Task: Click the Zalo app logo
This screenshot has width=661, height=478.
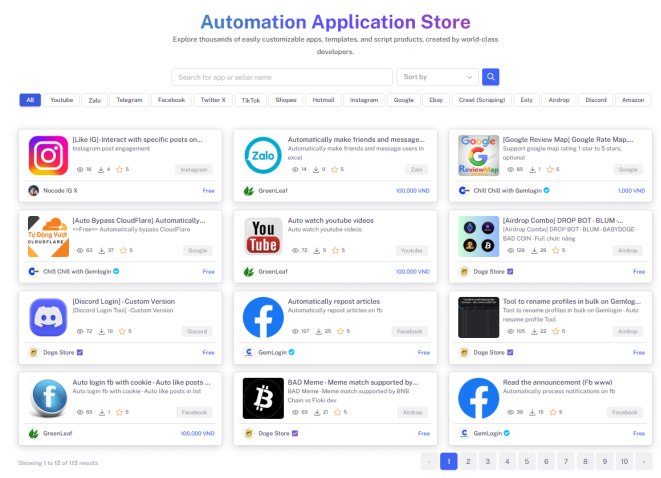Action: tap(263, 155)
